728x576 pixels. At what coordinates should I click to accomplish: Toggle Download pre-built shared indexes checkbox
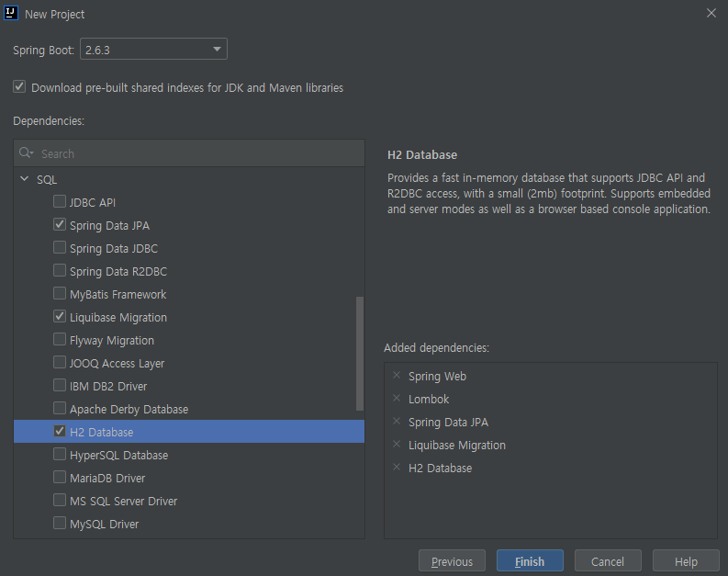pyautogui.click(x=19, y=86)
